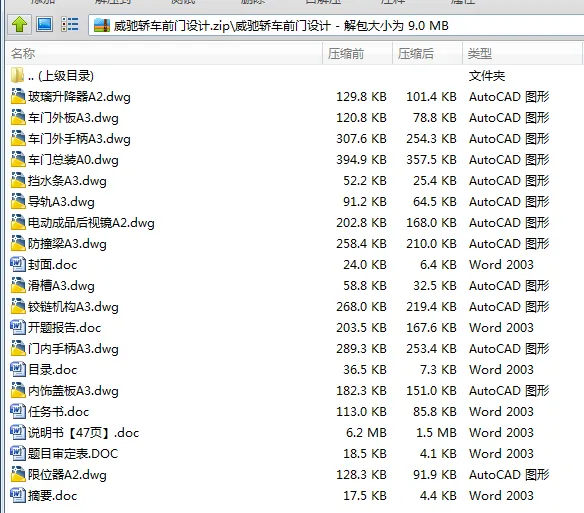Click the 摘要.doc Word icon
584x513 pixels.
18,495
